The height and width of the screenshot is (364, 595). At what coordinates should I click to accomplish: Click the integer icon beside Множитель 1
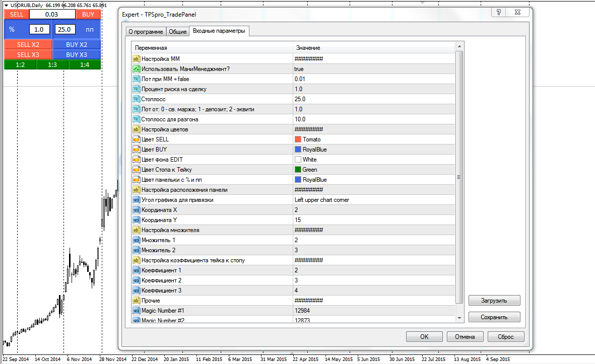tap(136, 240)
